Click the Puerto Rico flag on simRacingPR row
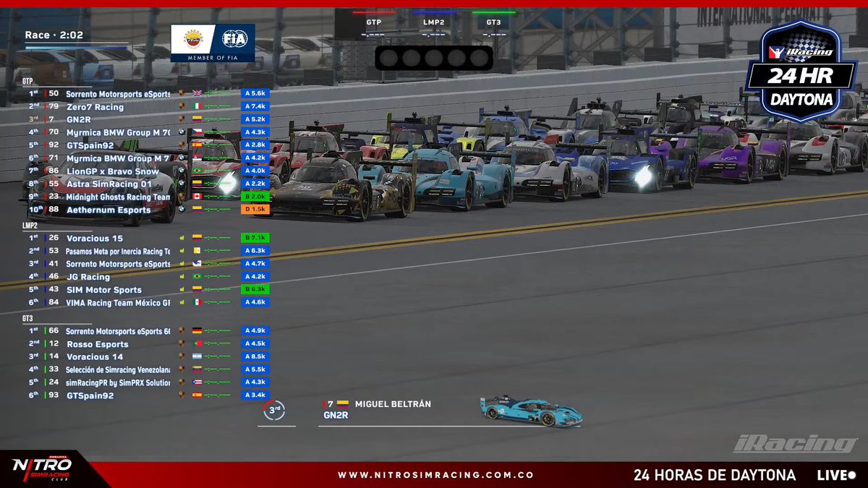The image size is (868, 488). tap(197, 382)
